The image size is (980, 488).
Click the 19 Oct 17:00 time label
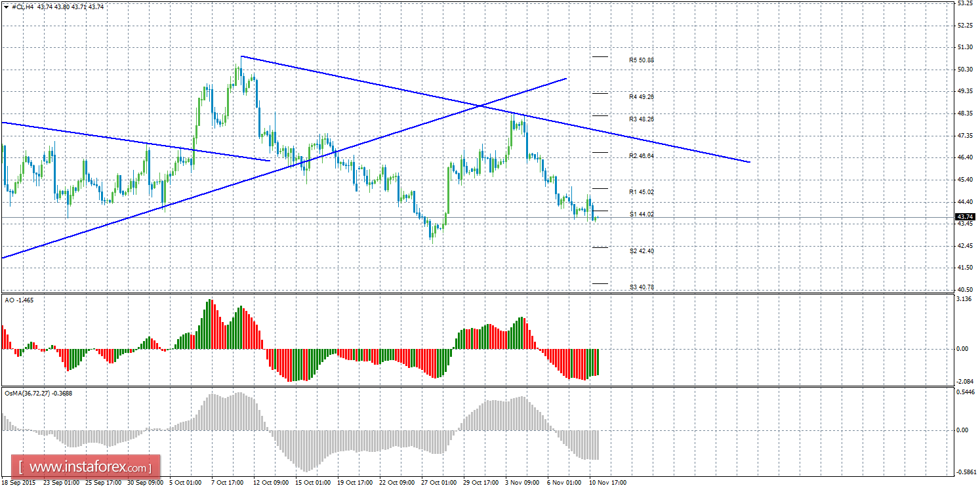click(x=354, y=483)
